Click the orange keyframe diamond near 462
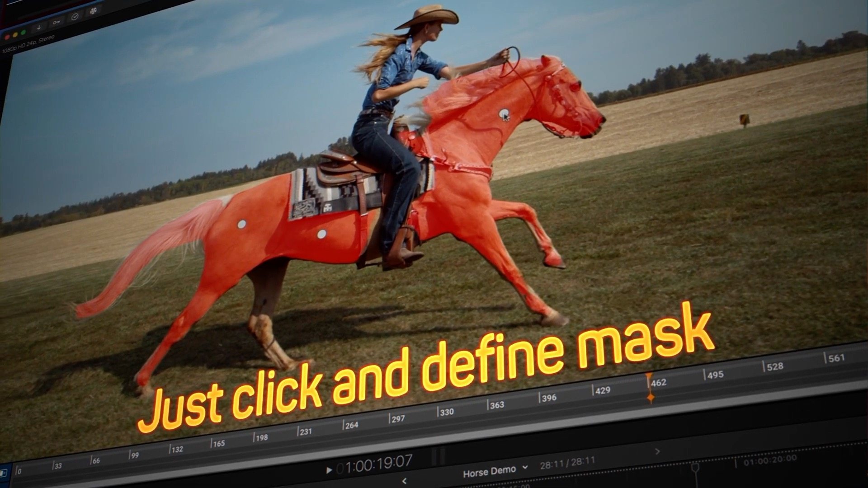The image size is (868, 488). coord(651,398)
